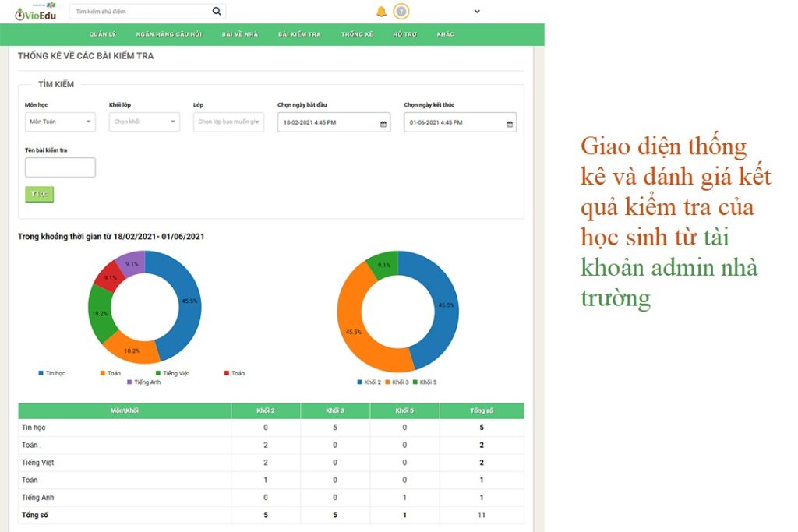Open the notifications bell

[381, 12]
